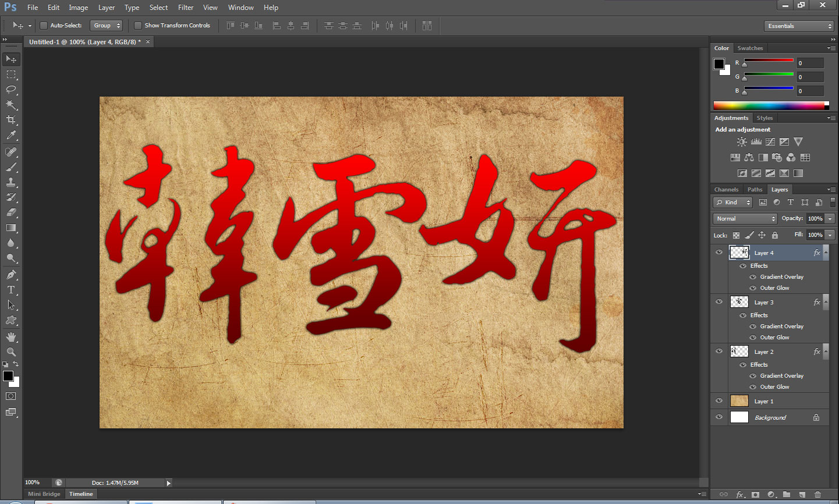
Task: Open the Mini Bridge panel tab
Action: coord(44,494)
